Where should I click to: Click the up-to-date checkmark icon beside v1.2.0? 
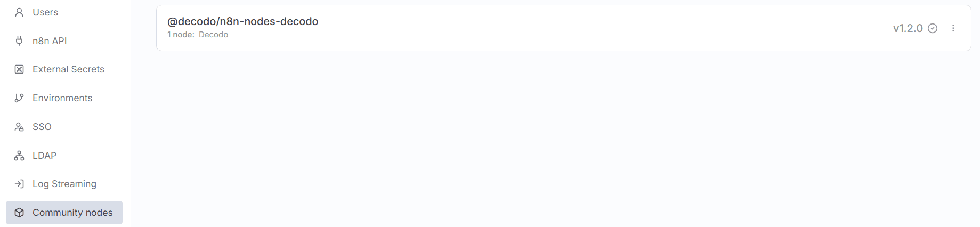click(x=933, y=28)
